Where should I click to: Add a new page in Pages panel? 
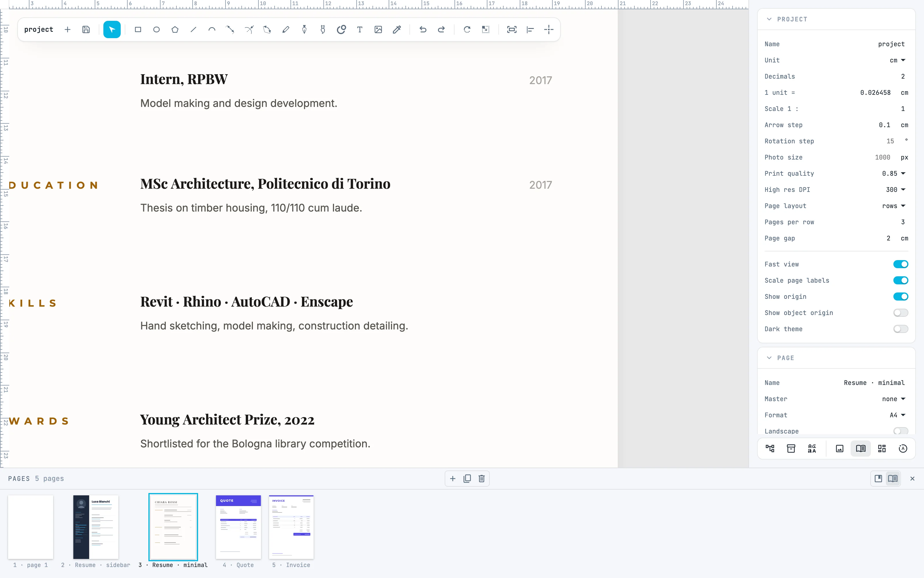click(452, 479)
